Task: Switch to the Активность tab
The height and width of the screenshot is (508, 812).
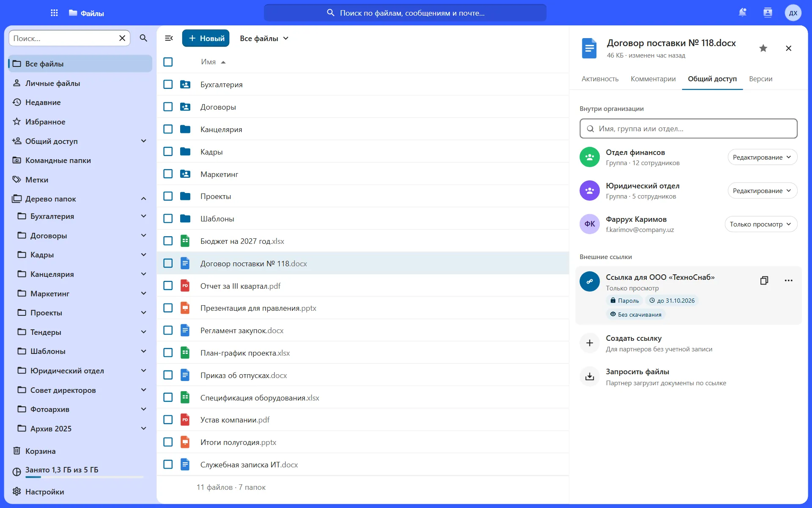Action: (600, 79)
